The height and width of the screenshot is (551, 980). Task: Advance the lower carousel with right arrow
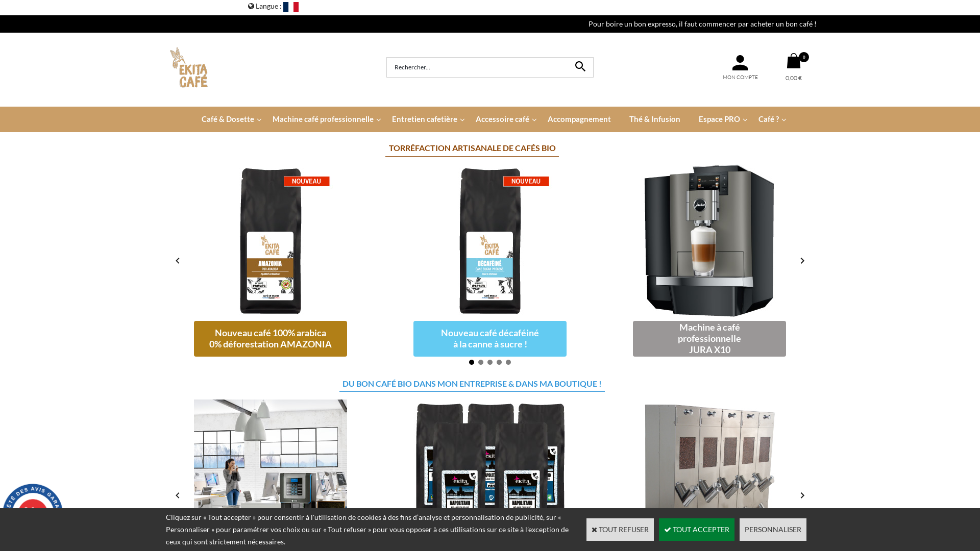click(x=802, y=495)
